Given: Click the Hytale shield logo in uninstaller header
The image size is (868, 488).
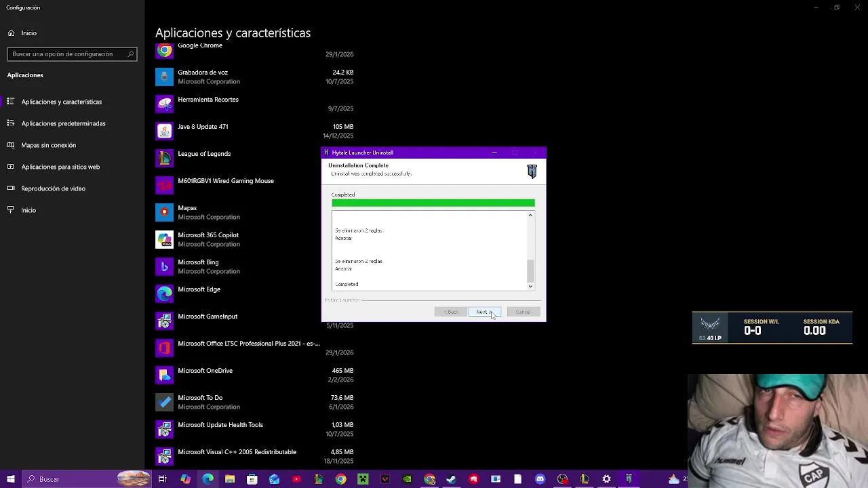Looking at the screenshot, I should (x=532, y=171).
